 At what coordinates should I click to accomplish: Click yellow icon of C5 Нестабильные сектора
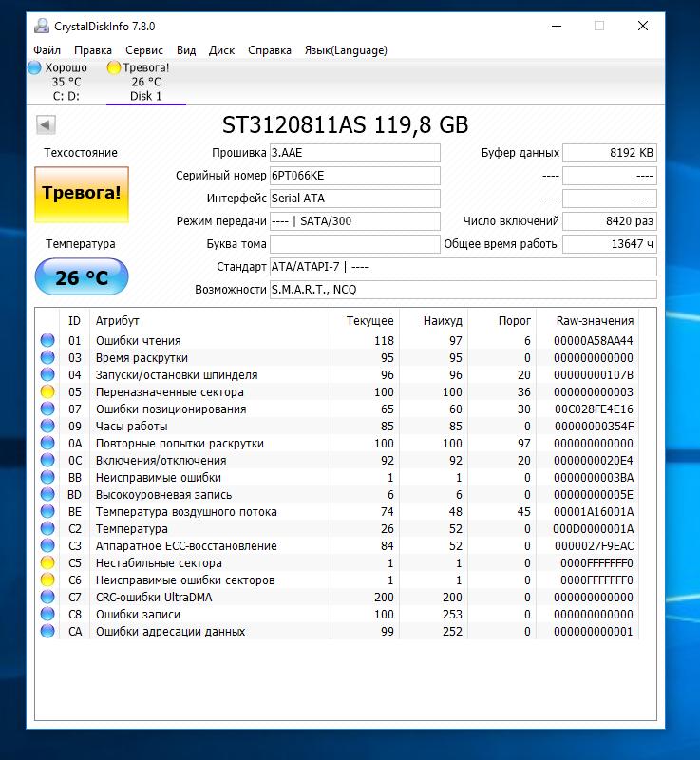pyautogui.click(x=47, y=562)
